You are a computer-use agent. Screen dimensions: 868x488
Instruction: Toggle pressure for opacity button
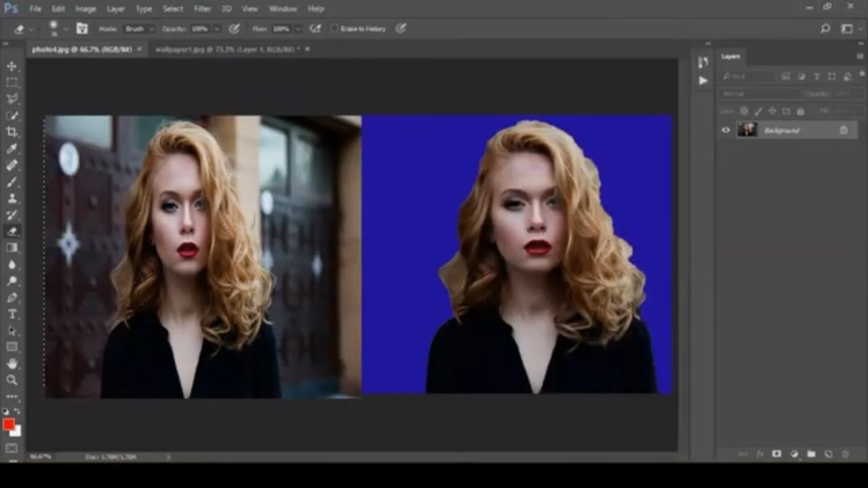[x=235, y=28]
